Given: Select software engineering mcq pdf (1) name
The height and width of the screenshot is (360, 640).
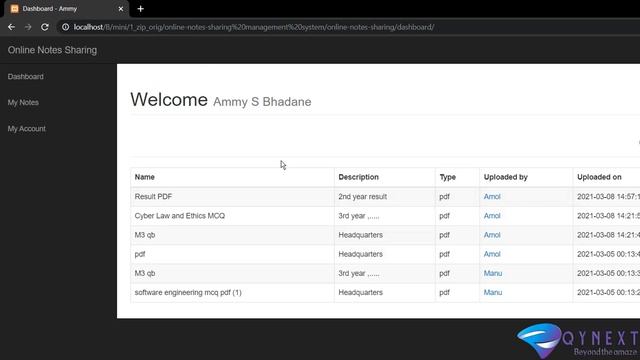Looking at the screenshot, I should click(x=188, y=293).
